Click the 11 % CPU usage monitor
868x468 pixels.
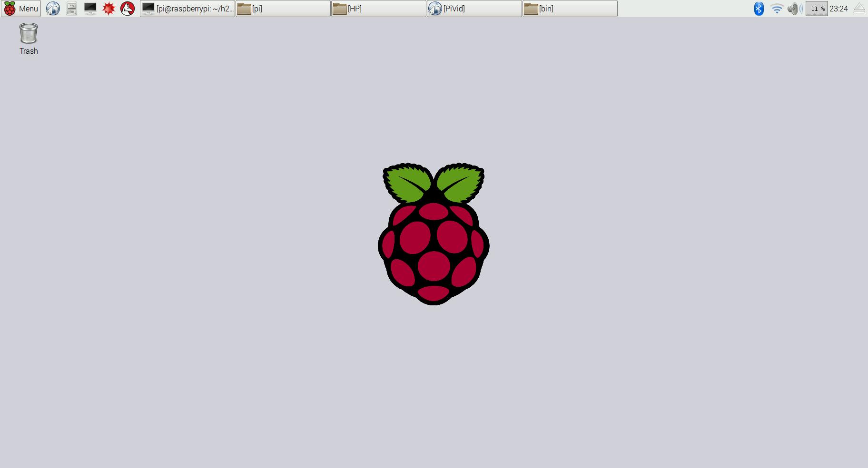[817, 9]
